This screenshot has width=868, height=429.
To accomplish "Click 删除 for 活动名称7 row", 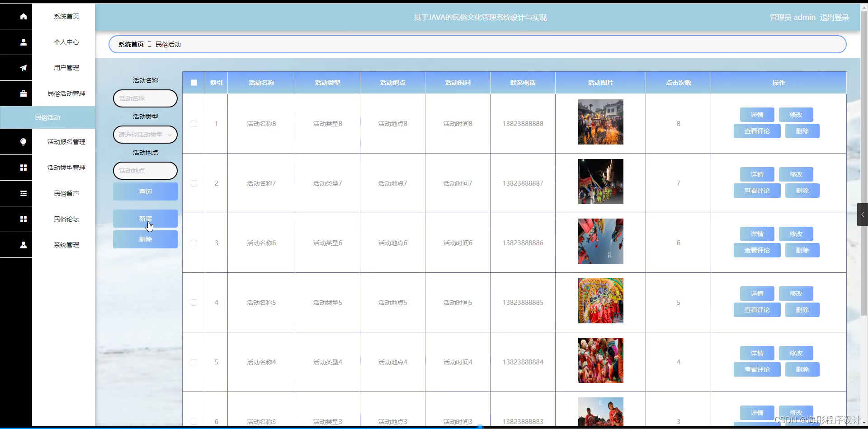I will pos(802,191).
